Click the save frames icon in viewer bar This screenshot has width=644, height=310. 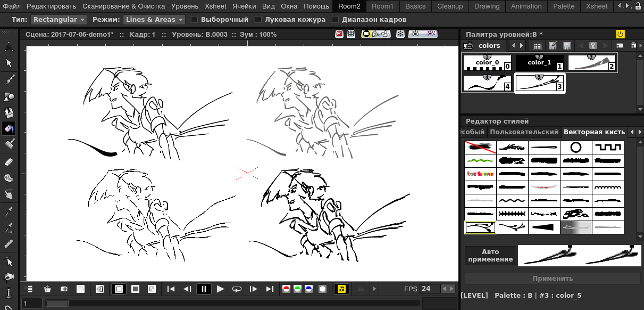tap(48, 289)
